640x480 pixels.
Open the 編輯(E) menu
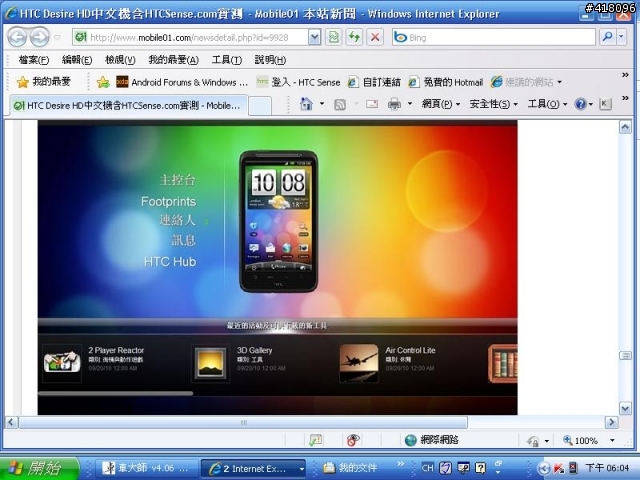pos(77,60)
